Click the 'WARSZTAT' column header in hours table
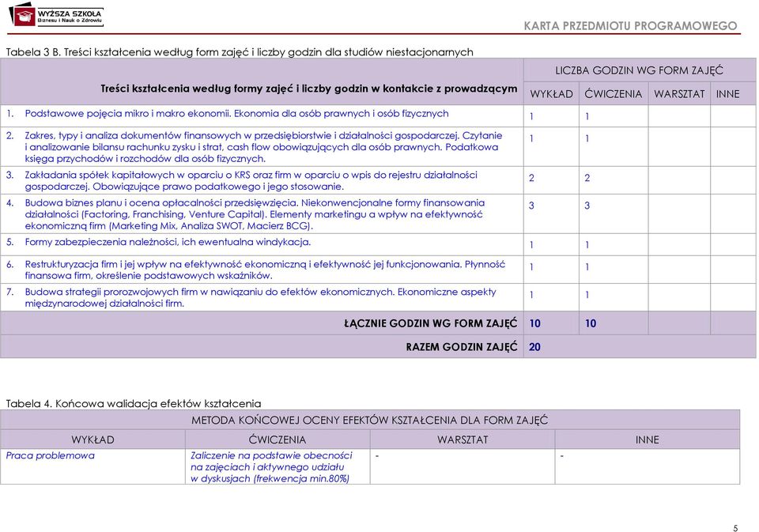This screenshot has width=759, height=532. coord(679,94)
